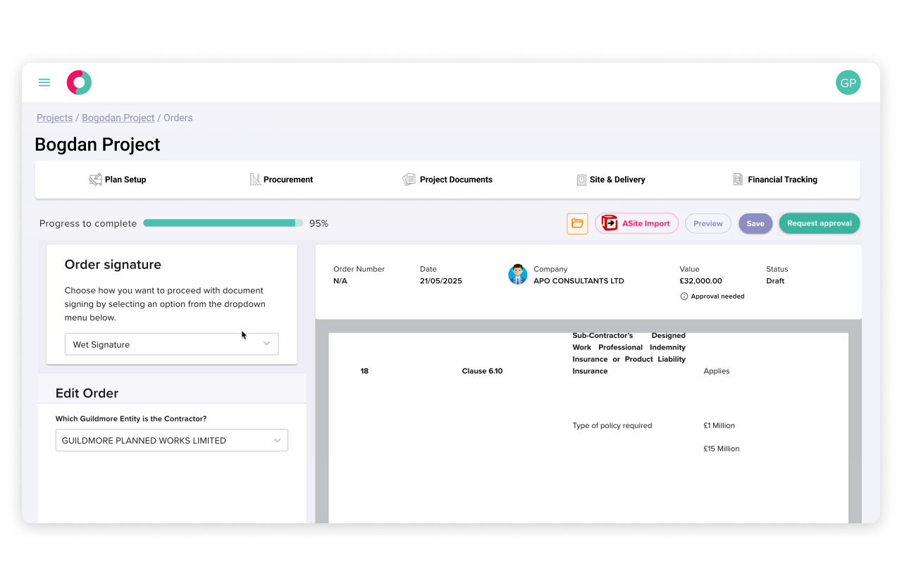The width and height of the screenshot is (902, 588).
Task: Click the Procurement chart icon
Action: pos(255,179)
